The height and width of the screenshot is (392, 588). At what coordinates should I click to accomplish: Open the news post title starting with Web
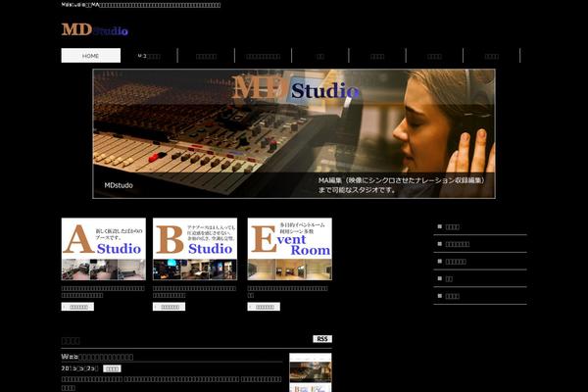tap(97, 357)
